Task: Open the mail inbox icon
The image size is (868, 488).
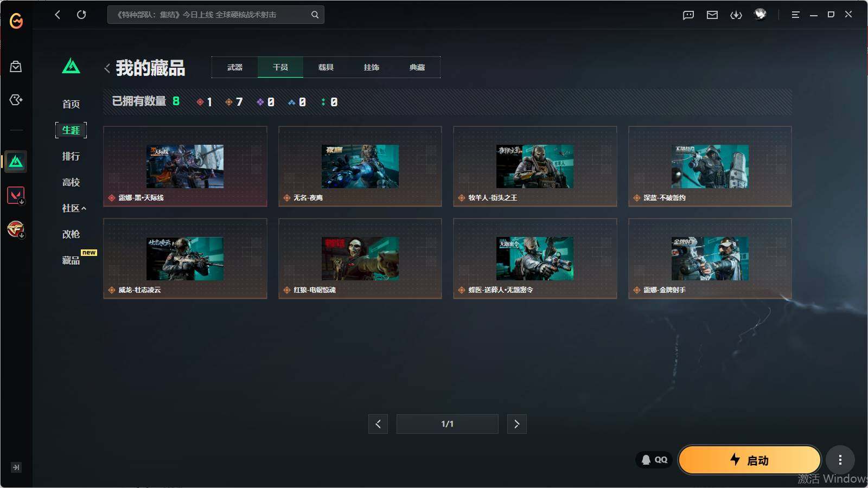Action: (712, 15)
